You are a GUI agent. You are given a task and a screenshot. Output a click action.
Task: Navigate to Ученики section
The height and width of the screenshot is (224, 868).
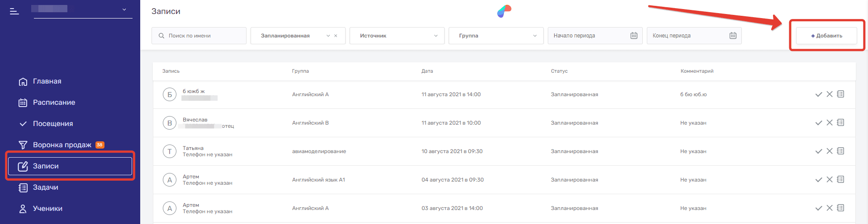47,209
